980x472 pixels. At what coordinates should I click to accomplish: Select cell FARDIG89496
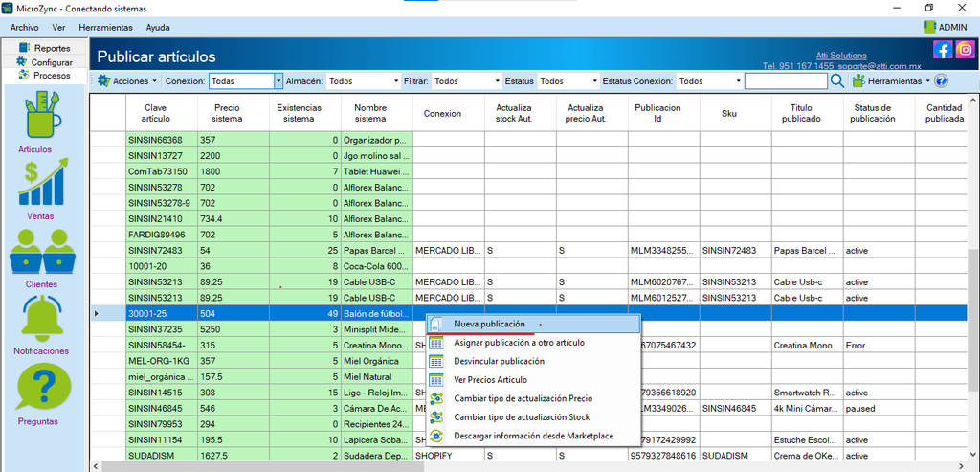point(161,235)
